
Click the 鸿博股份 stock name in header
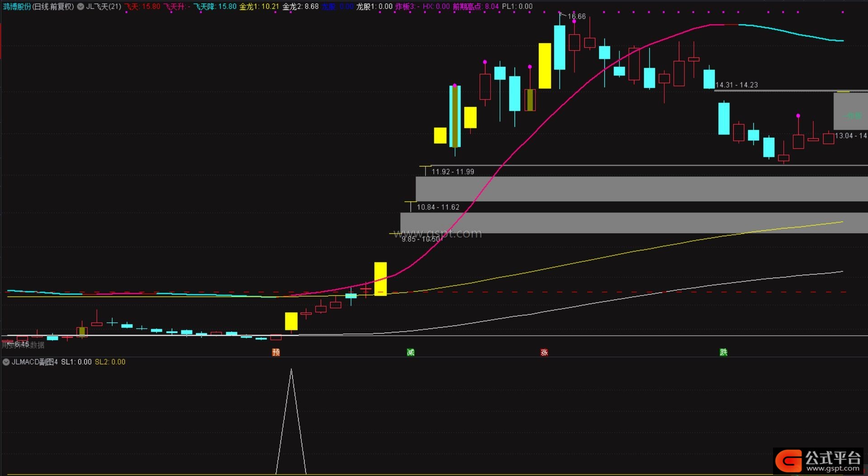(17, 7)
